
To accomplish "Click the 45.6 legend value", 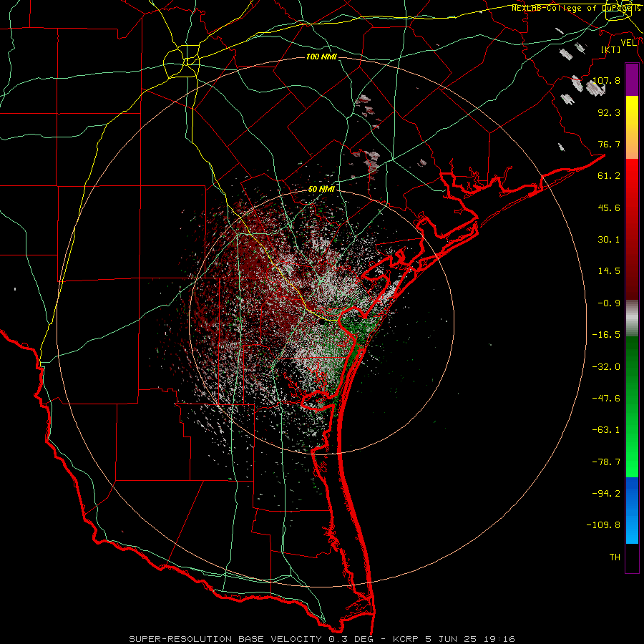I will tap(609, 208).
